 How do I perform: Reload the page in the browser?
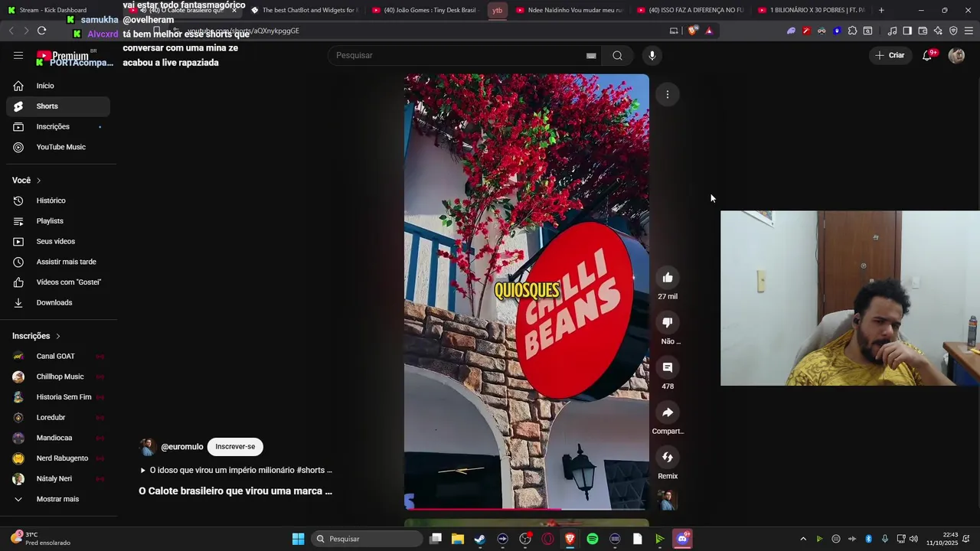pos(41,31)
